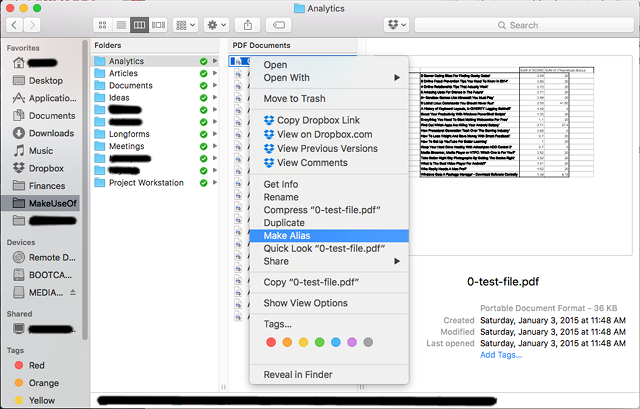The image size is (640, 409).
Task: Switch to Cover Flow view
Action: coord(157,24)
